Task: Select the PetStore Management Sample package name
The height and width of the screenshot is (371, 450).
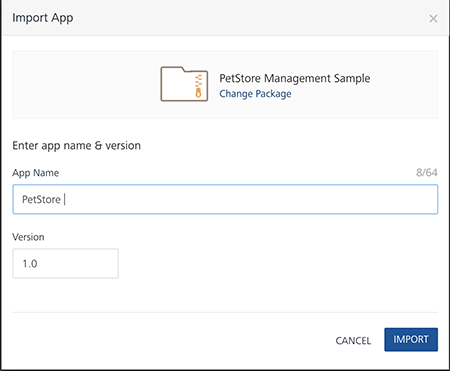Action: pyautogui.click(x=295, y=78)
